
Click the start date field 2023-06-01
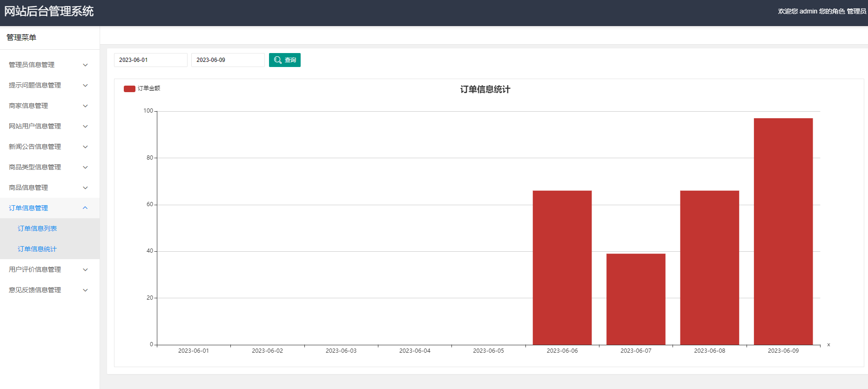tap(151, 60)
